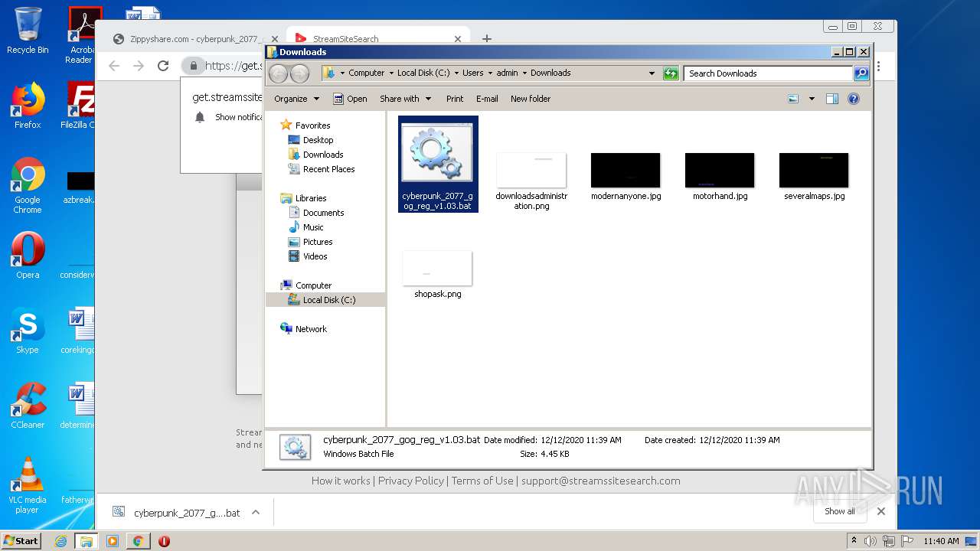980x551 pixels.
Task: Open the Terms of Use link
Action: [482, 481]
